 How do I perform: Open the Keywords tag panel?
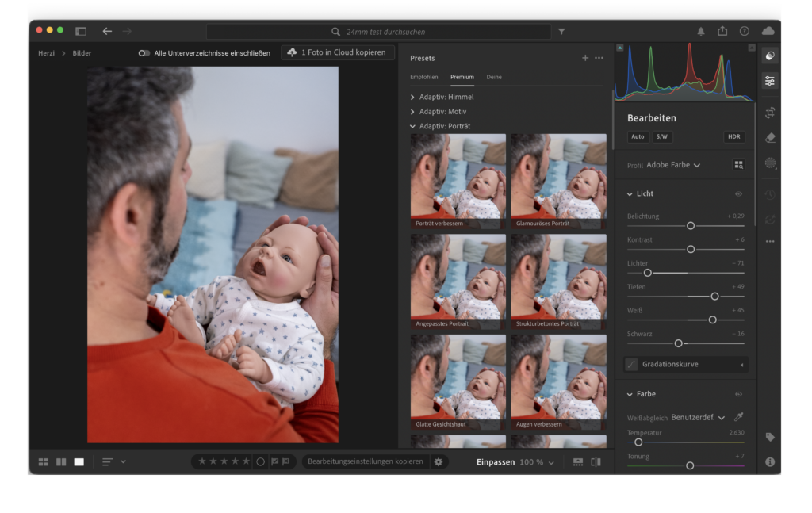[770, 437]
